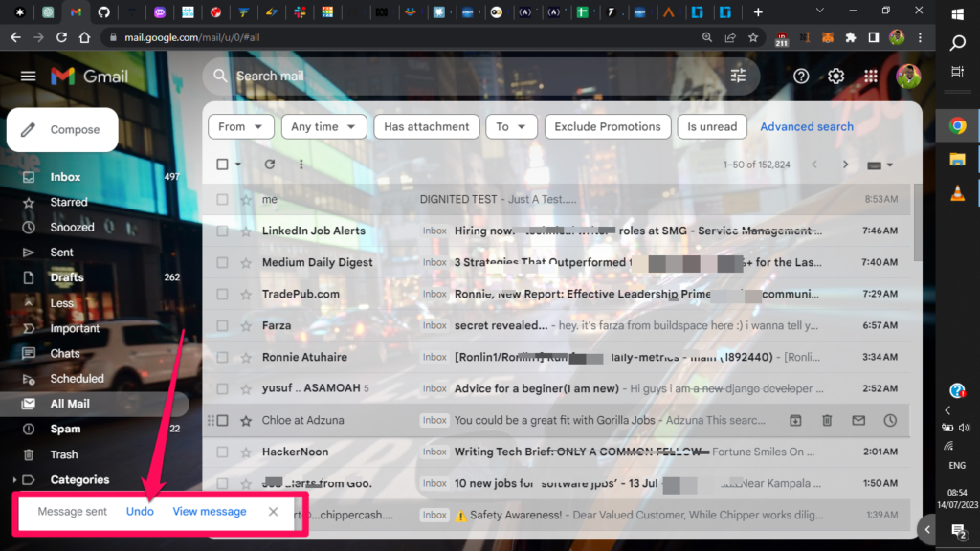Show search options filter icon

pyautogui.click(x=738, y=77)
